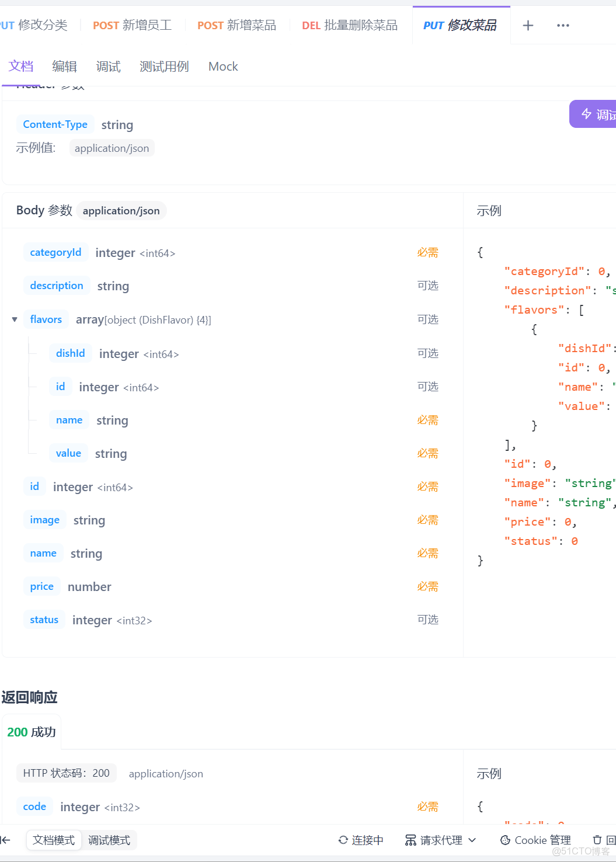Click the categoryId parameter name tag
Viewport: 616px width, 862px height.
(55, 252)
